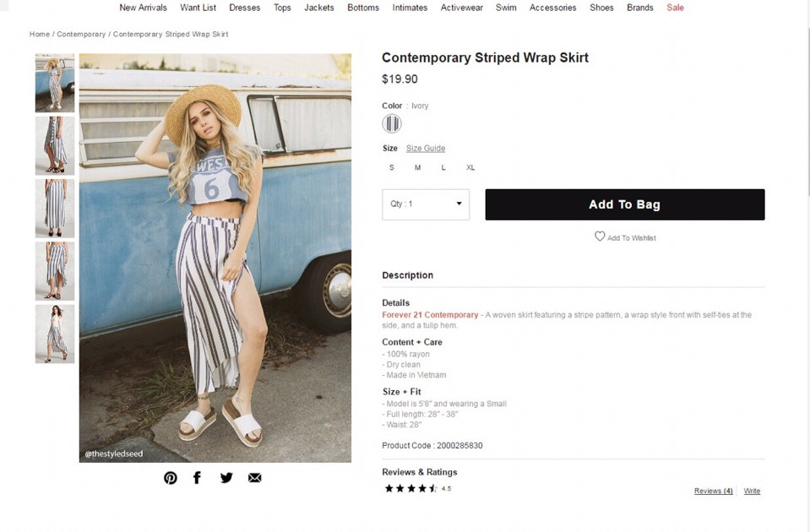Viewport: 810px width, 532px height.
Task: Open the Accessories category
Action: 552,8
